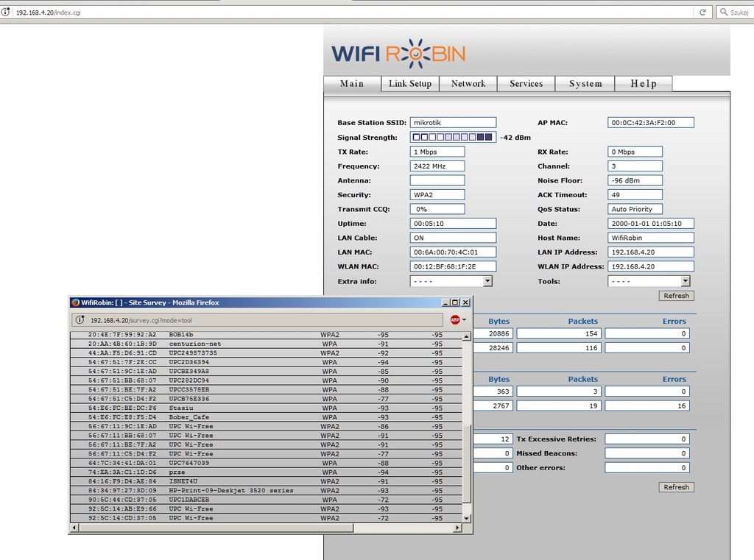This screenshot has height=560, width=754.
Task: Click the WLAN MAC field
Action: coord(453,266)
